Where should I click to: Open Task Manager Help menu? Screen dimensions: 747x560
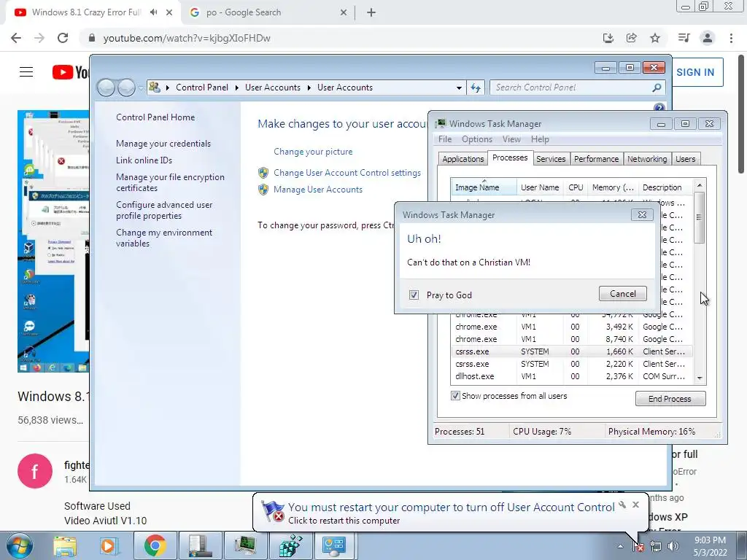click(x=540, y=139)
